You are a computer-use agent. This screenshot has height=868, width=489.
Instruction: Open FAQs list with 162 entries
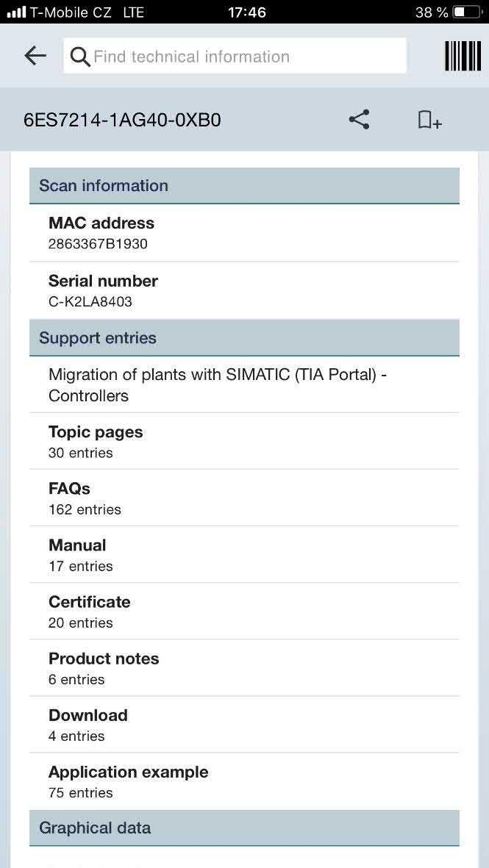point(244,498)
